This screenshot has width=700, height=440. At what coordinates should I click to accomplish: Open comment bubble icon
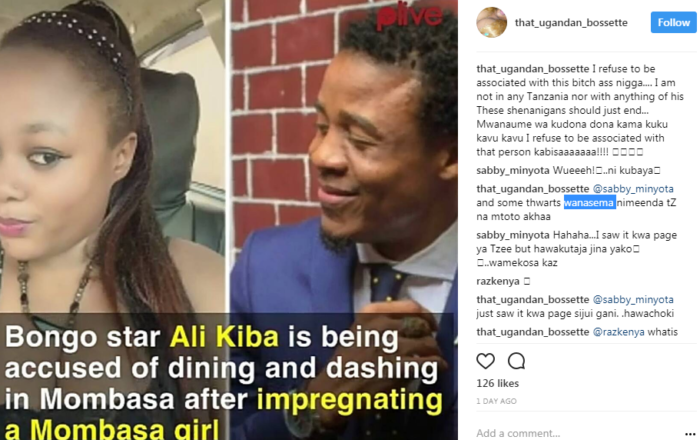click(x=516, y=361)
